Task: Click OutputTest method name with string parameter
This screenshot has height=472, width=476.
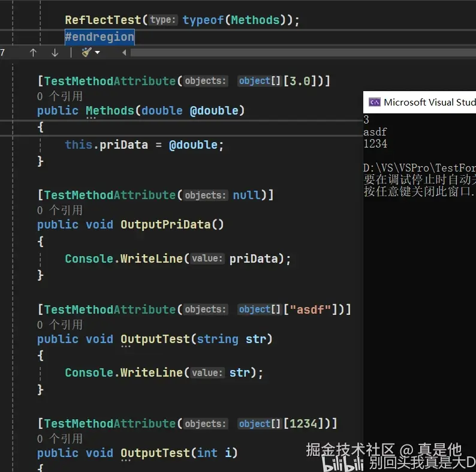Action: point(155,339)
